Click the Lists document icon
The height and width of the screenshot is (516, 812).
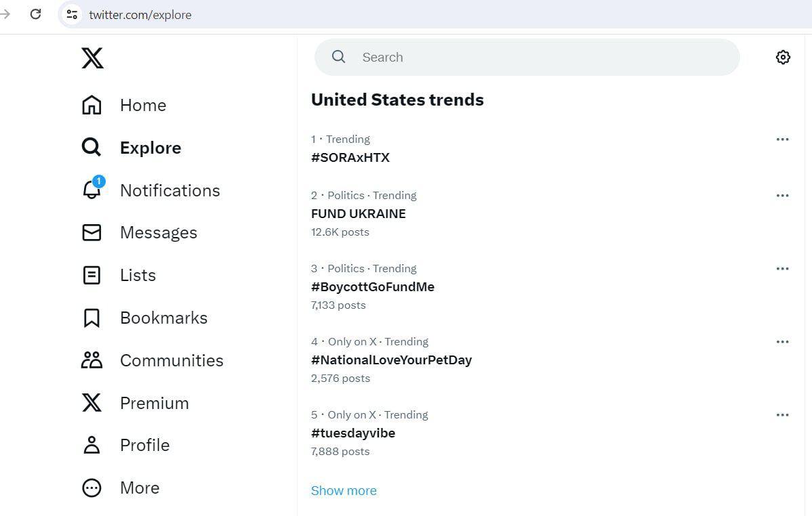92,275
